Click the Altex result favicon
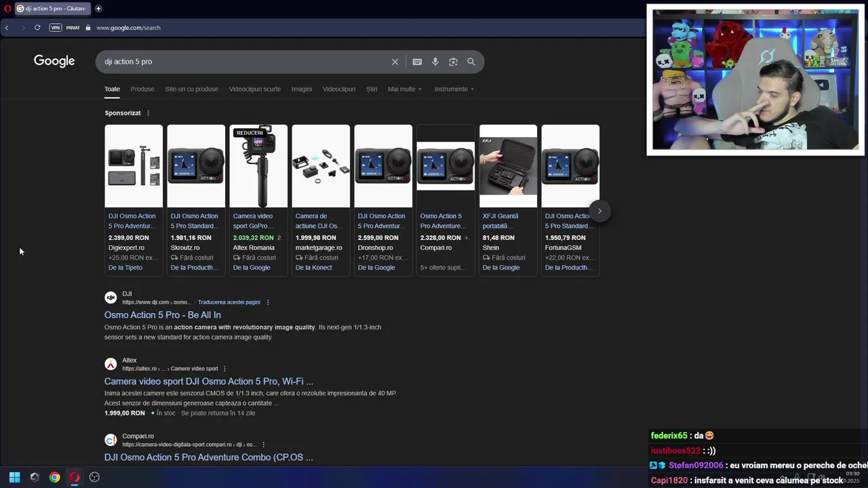This screenshot has width=868, height=488. (111, 364)
